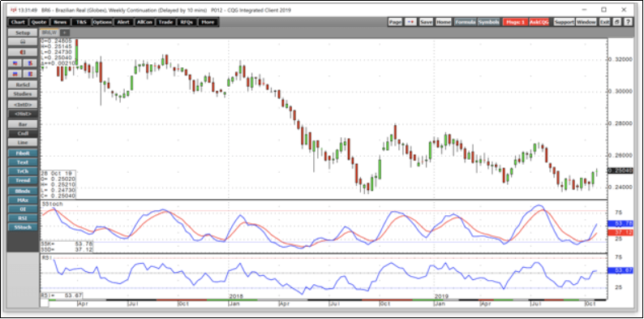Open the Window menu button
The image size is (644, 319).
coord(586,22)
